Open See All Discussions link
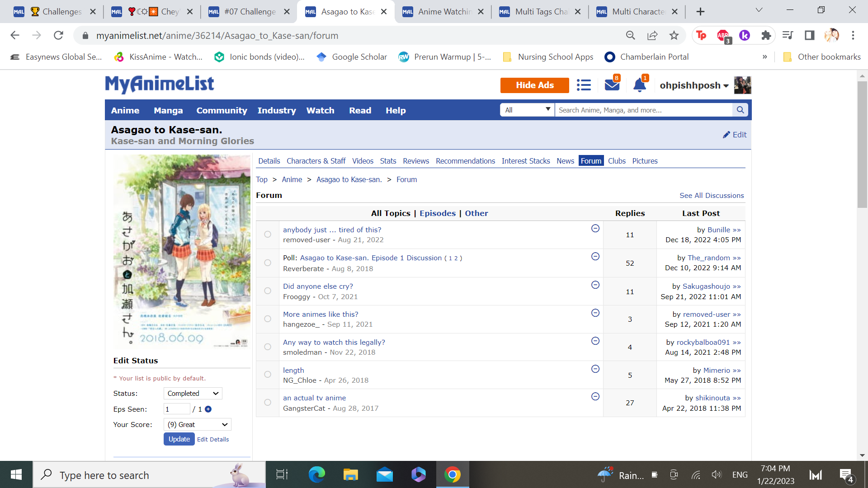The image size is (868, 488). (712, 196)
